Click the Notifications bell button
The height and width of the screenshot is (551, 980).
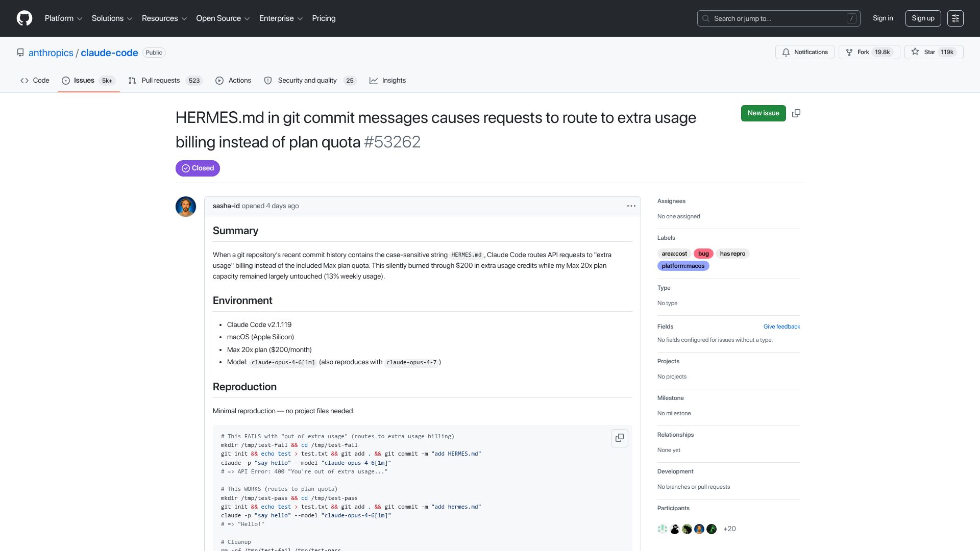[805, 52]
